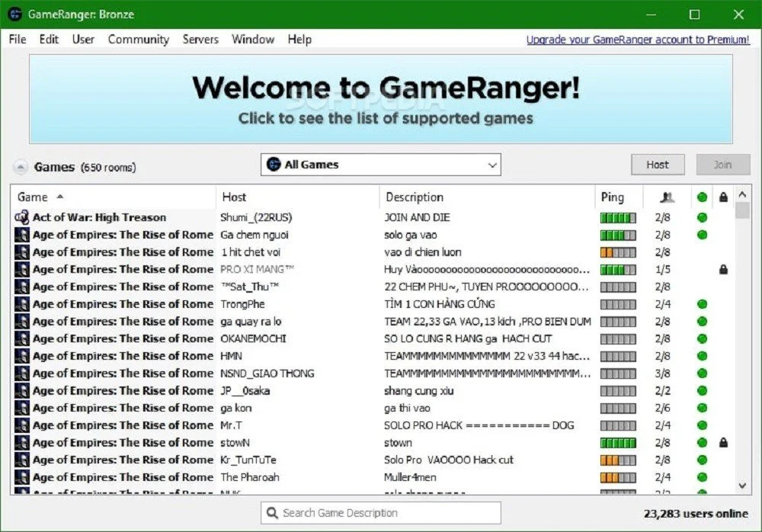The image size is (762, 532).
Task: Click the green dot in Shumi_(22RUS) row
Action: [702, 217]
